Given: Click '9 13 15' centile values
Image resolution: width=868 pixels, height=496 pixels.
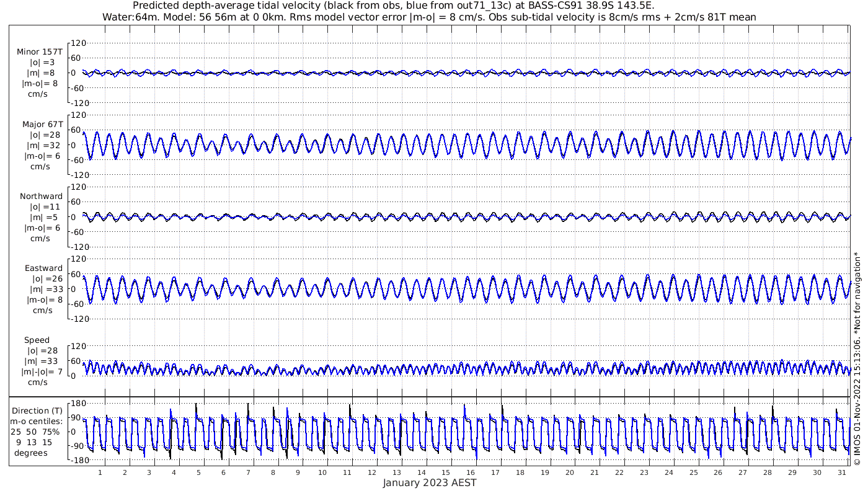Looking at the screenshot, I should click(x=35, y=442).
